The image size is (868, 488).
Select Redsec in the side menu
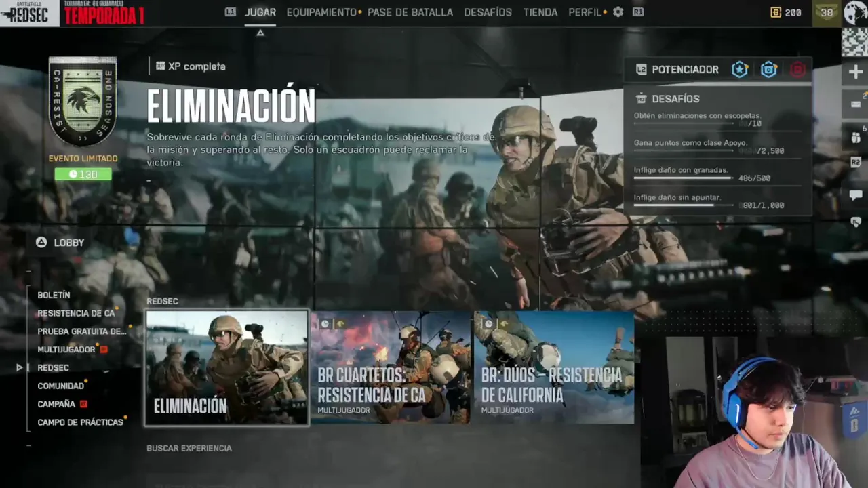[53, 368]
